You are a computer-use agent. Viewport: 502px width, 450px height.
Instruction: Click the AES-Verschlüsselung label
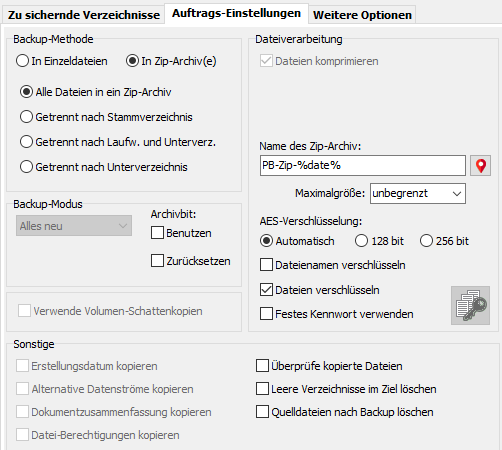(311, 221)
